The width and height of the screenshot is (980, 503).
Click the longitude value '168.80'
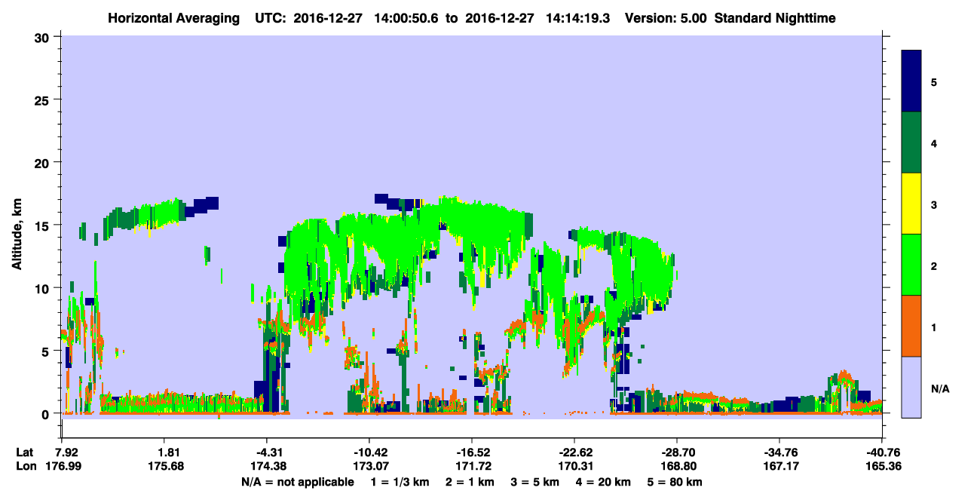[x=677, y=467]
